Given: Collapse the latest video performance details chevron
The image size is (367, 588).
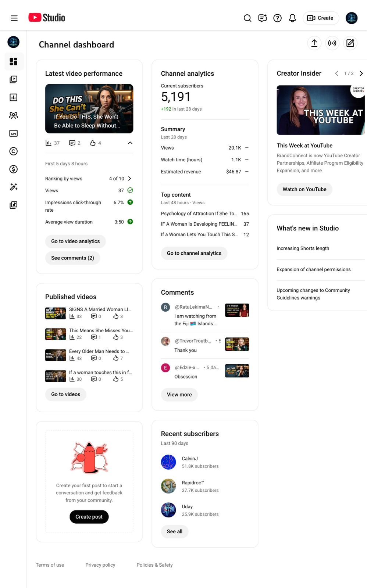Looking at the screenshot, I should pos(130,143).
